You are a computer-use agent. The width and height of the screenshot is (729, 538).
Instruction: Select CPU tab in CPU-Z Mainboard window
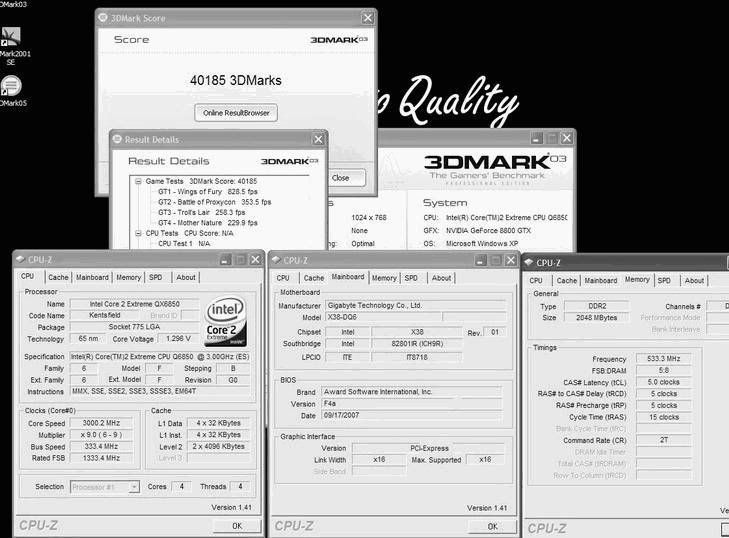(x=283, y=278)
